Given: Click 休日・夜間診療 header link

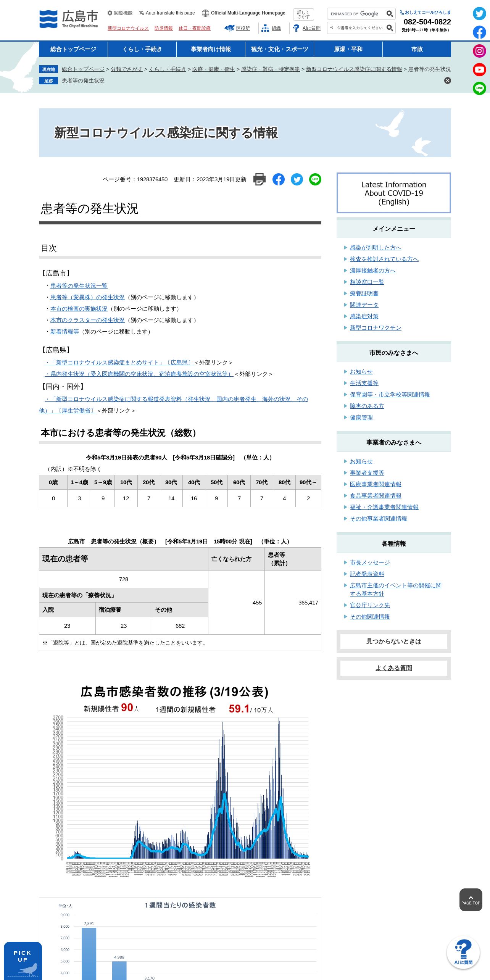Looking at the screenshot, I should tap(195, 28).
